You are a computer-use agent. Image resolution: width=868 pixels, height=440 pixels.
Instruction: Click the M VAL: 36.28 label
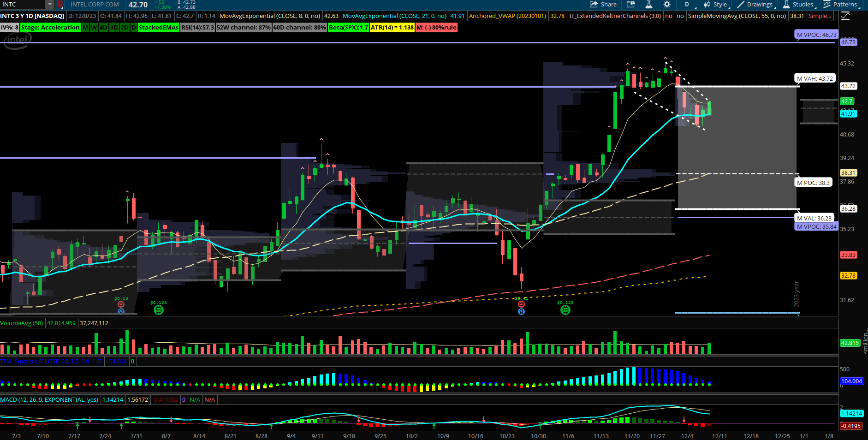(x=814, y=218)
